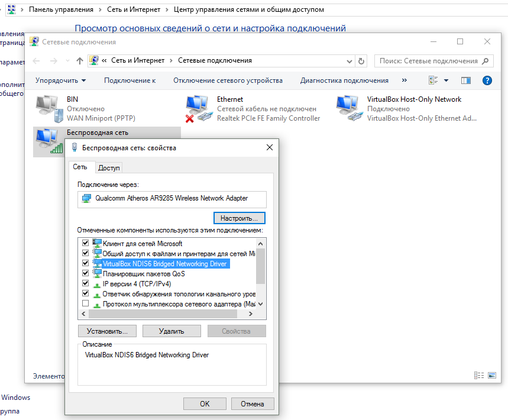This screenshot has width=508, height=420.
Task: Click Панель управления breadcrumb link
Action: tap(61, 9)
